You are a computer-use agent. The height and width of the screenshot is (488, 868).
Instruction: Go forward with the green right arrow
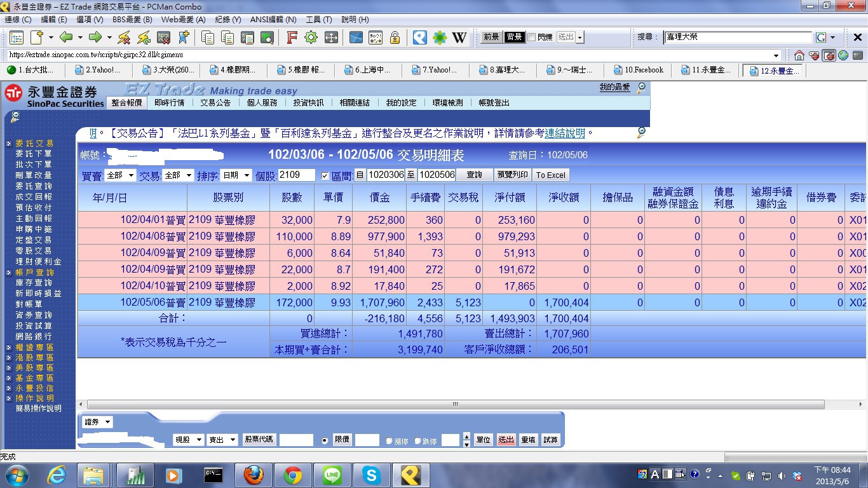[95, 37]
